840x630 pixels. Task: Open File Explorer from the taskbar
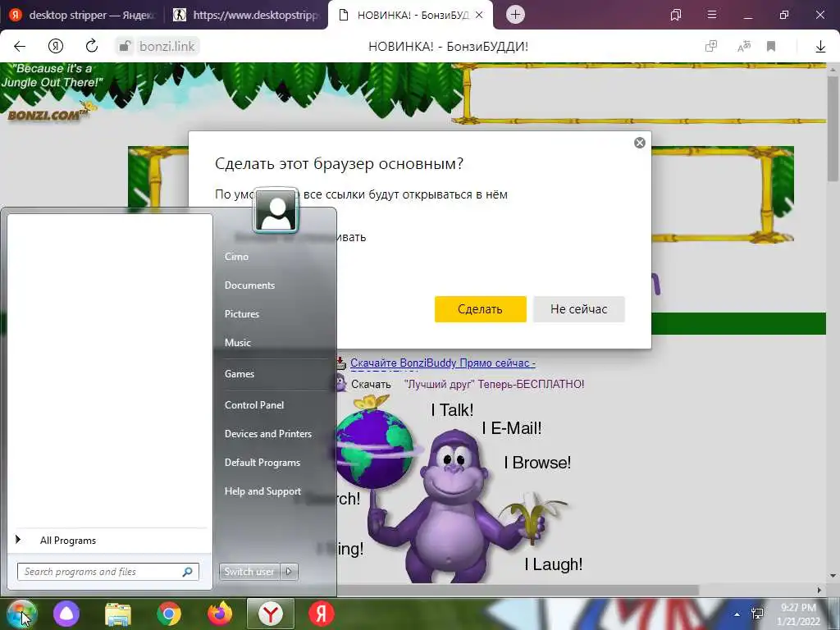point(118,614)
